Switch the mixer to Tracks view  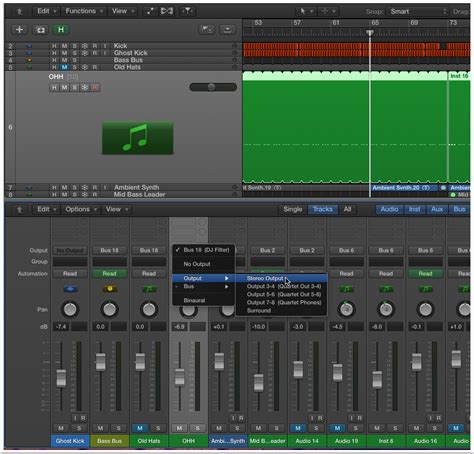click(322, 209)
